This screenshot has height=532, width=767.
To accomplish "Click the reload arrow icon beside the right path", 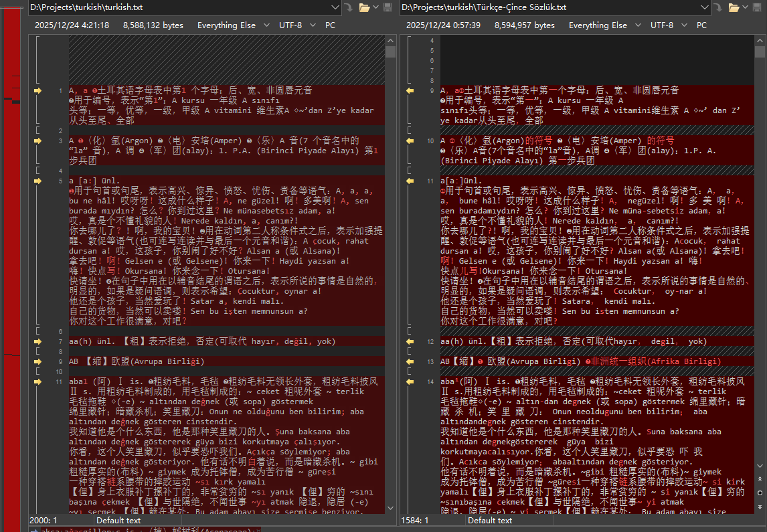I will 719,7.
